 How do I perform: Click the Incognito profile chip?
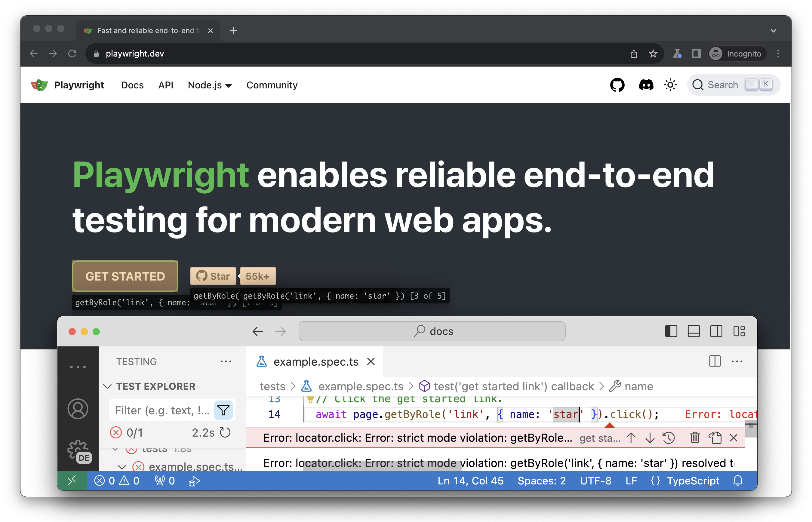737,54
